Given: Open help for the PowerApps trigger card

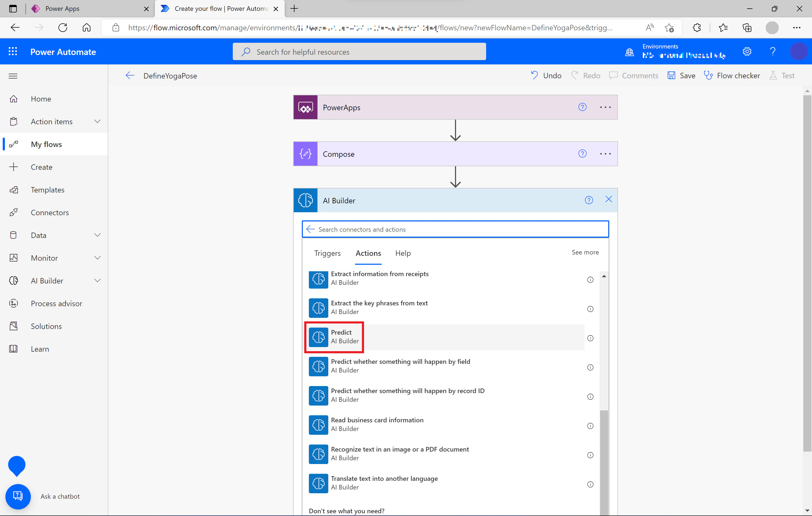Looking at the screenshot, I should (x=582, y=107).
